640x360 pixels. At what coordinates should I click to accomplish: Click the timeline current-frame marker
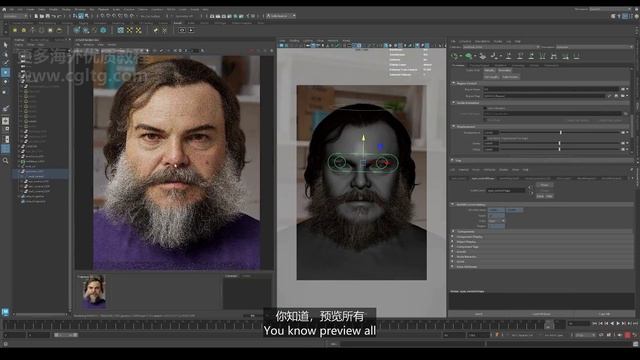pos(549,325)
